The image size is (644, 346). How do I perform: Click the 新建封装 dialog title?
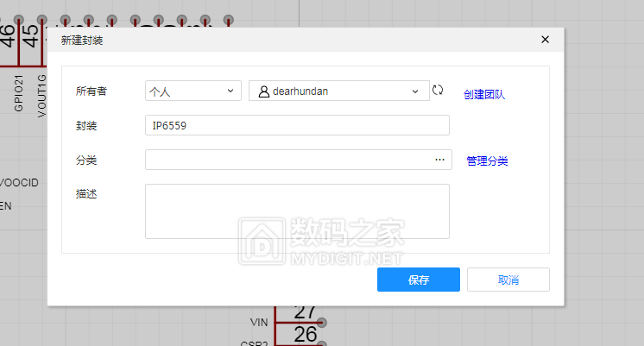point(82,41)
